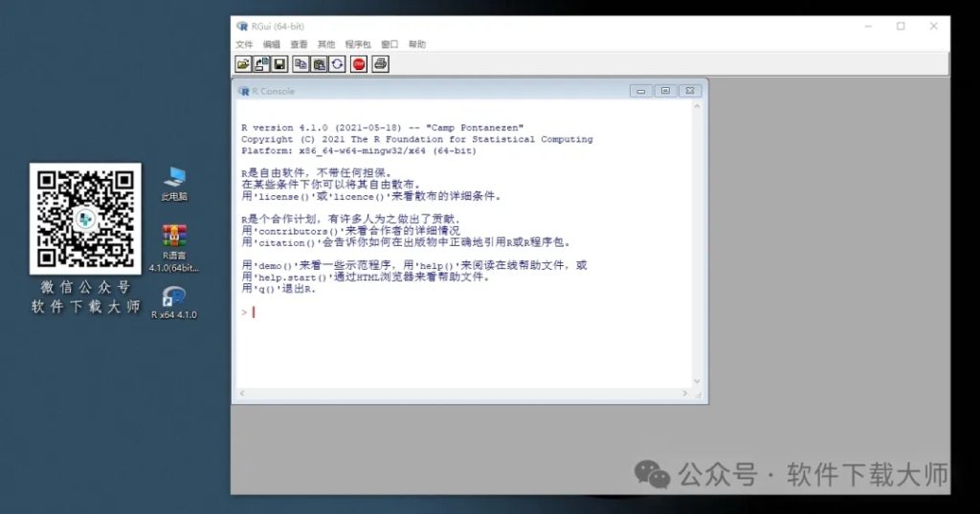Click the Save workspace toolbar icon
This screenshot has height=514, width=980.
pyautogui.click(x=279, y=64)
